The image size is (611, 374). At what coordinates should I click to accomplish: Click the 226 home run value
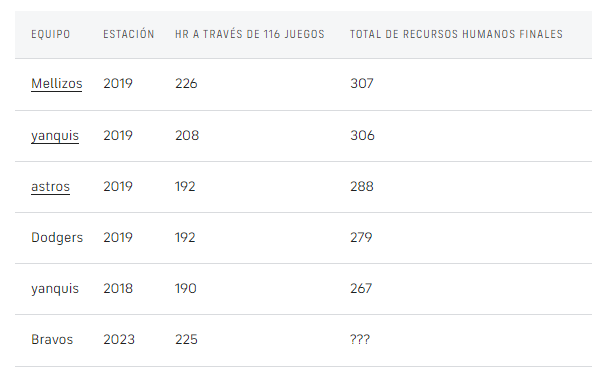pyautogui.click(x=186, y=83)
